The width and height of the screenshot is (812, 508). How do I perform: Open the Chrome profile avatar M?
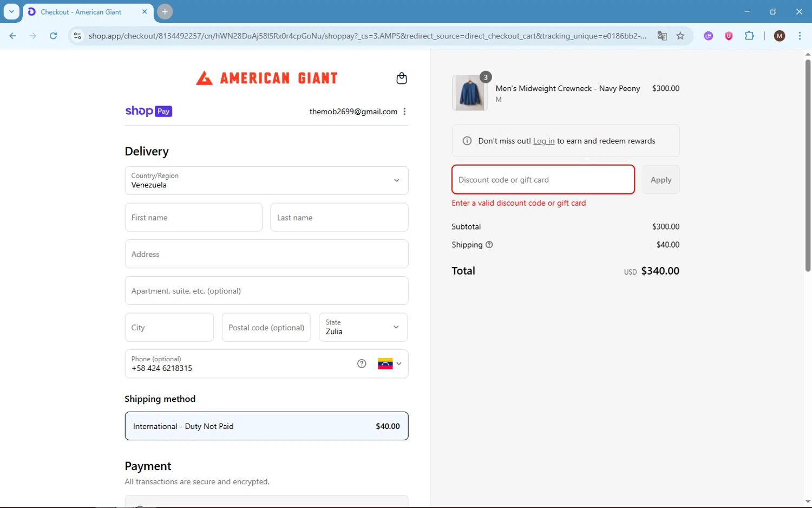[780, 36]
